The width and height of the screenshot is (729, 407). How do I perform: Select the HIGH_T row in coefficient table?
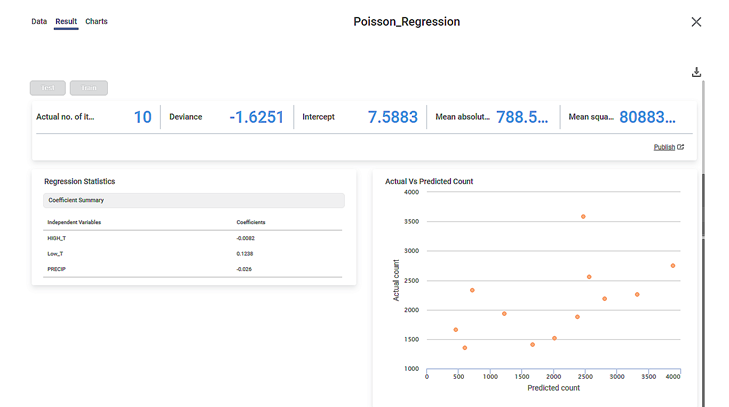pyautogui.click(x=56, y=239)
